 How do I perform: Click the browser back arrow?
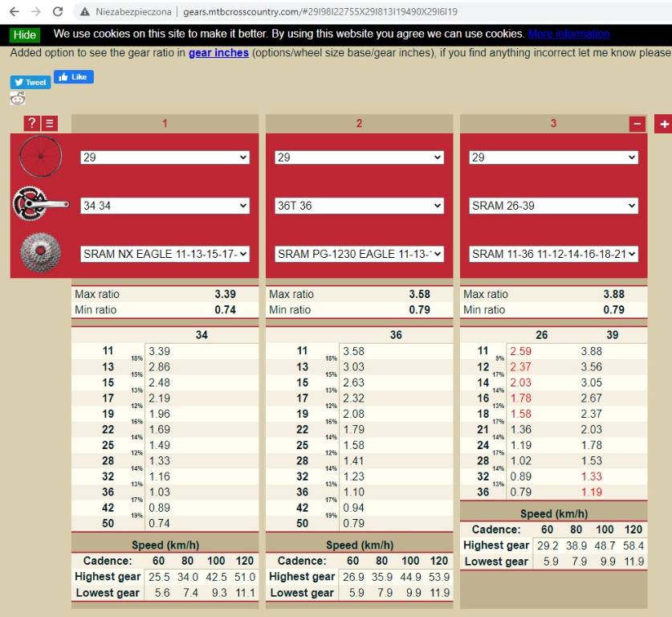pyautogui.click(x=14, y=11)
